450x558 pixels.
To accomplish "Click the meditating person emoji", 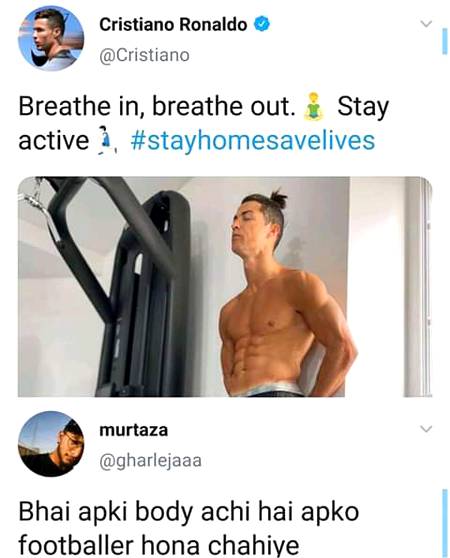I will [313, 106].
